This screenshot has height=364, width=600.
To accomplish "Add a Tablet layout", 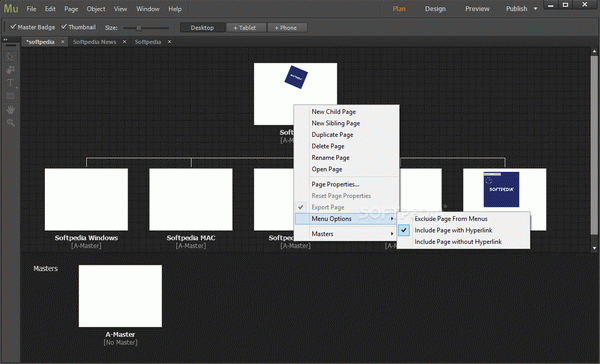I will coord(245,28).
